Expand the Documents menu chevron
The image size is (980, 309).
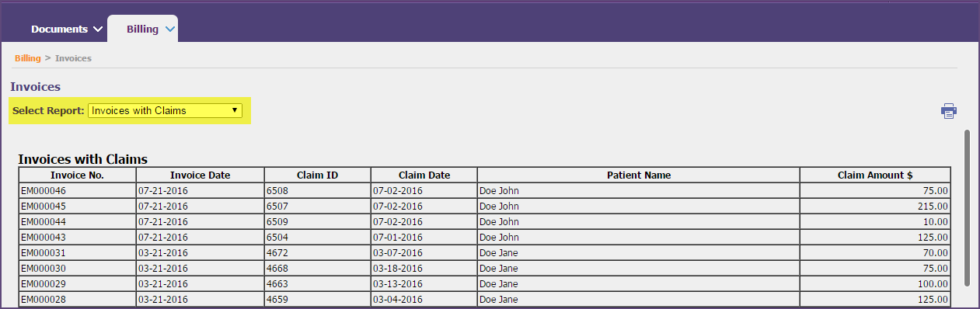[97, 30]
